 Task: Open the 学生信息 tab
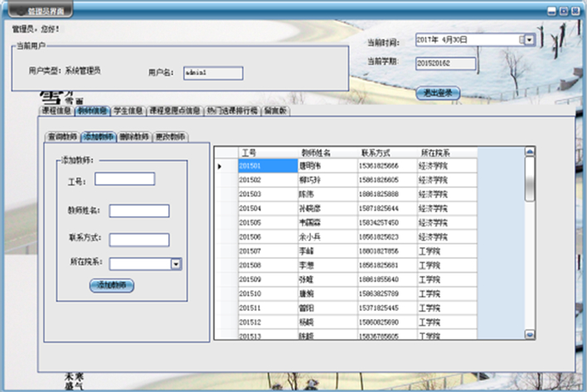click(x=128, y=110)
